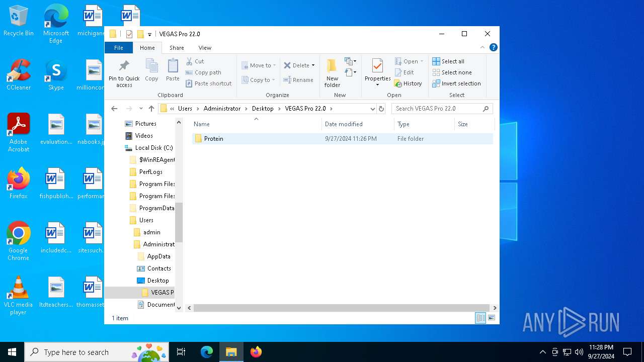
Task: Click Select none
Action: coord(452,72)
